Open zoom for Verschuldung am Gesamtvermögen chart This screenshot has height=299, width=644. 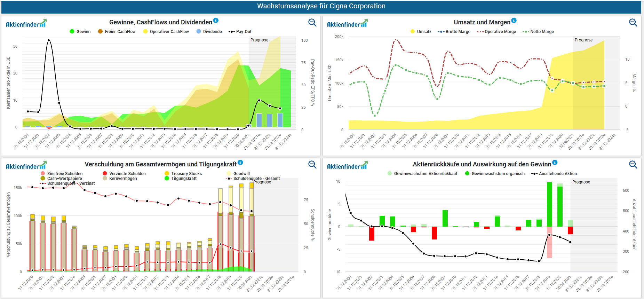312,165
